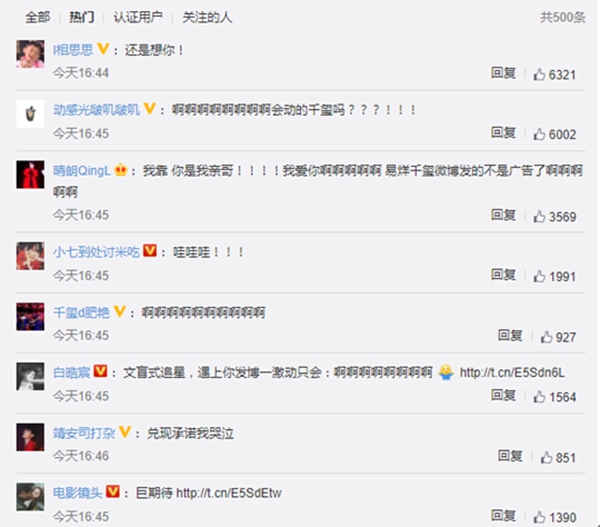Screen dimensions: 600x527
Task: Open the link http://t.cn/E5SdEtw
Action: tap(229, 493)
